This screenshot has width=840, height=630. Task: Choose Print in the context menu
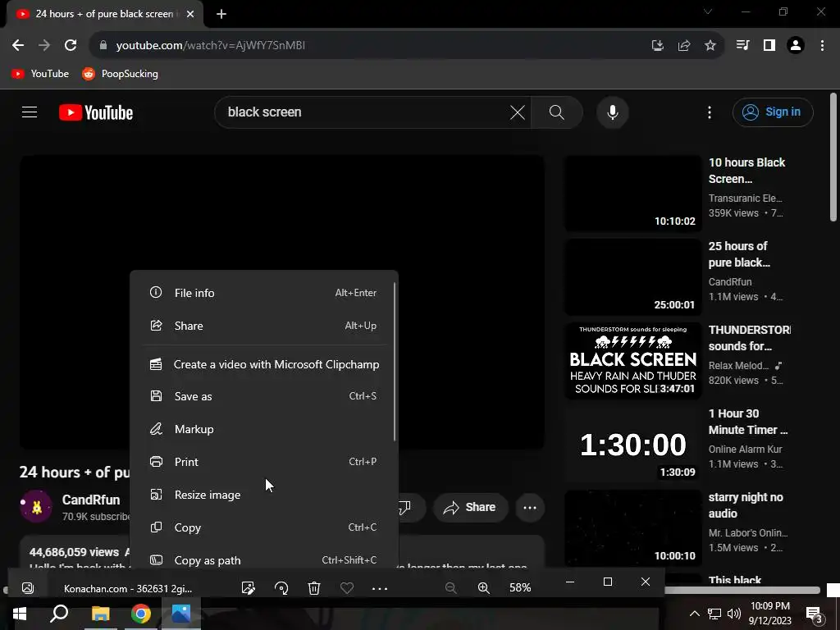[x=263, y=462]
